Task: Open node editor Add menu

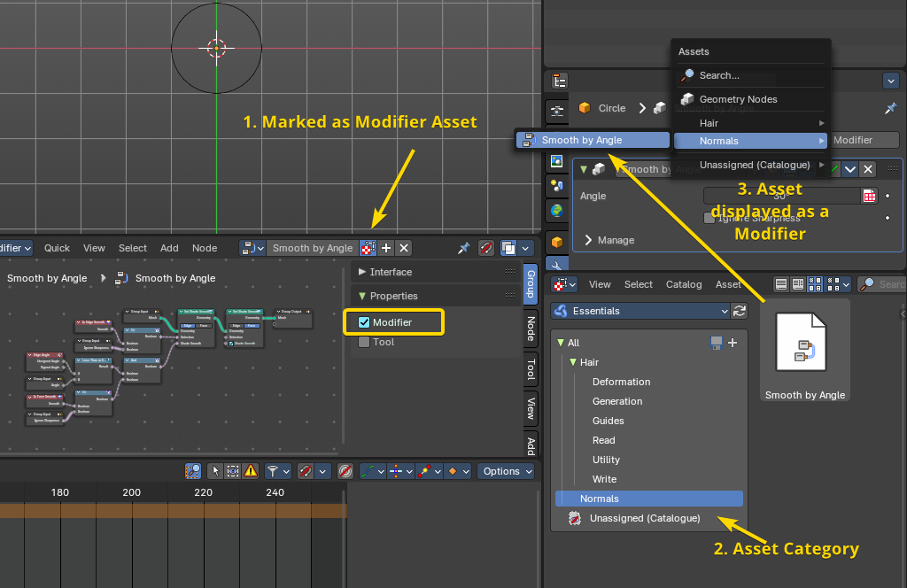Action: click(x=169, y=248)
